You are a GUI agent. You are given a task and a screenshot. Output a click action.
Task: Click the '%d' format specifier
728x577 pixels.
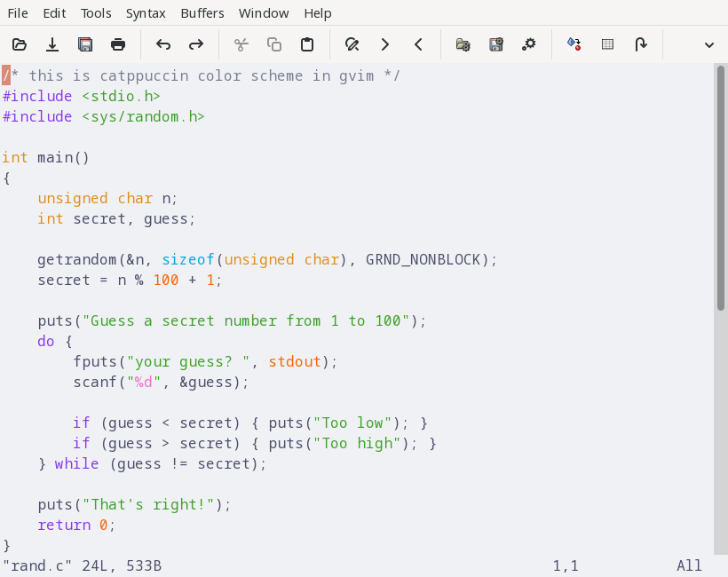tap(144, 382)
